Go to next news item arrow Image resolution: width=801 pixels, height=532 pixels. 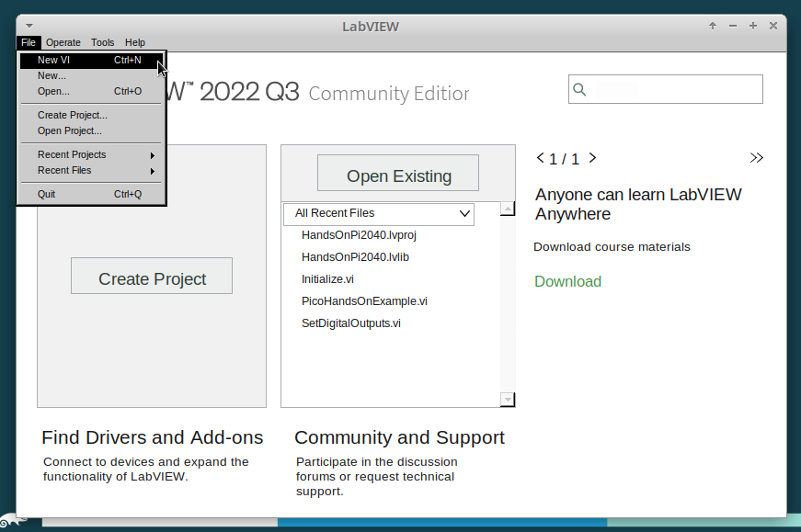point(592,158)
